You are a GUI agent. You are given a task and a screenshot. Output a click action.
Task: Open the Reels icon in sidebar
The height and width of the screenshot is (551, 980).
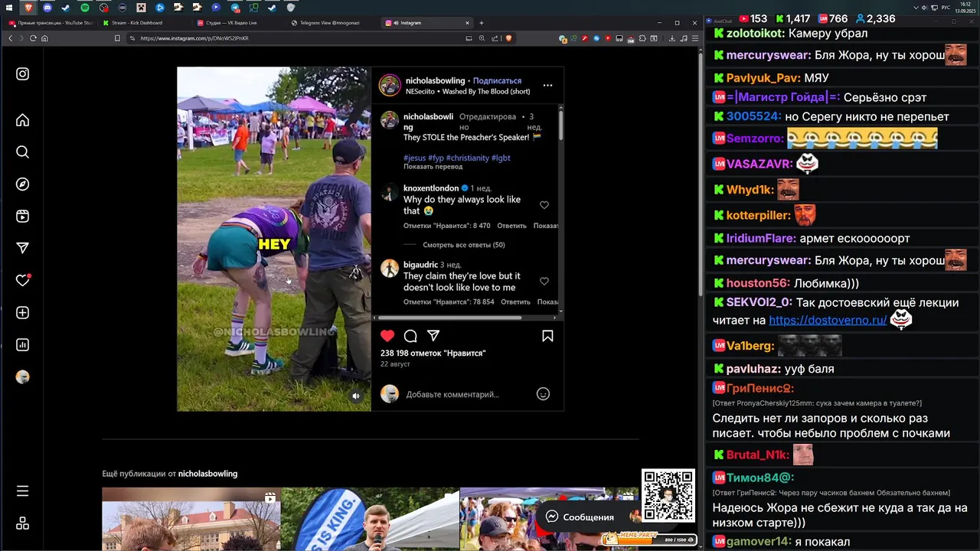[22, 217]
